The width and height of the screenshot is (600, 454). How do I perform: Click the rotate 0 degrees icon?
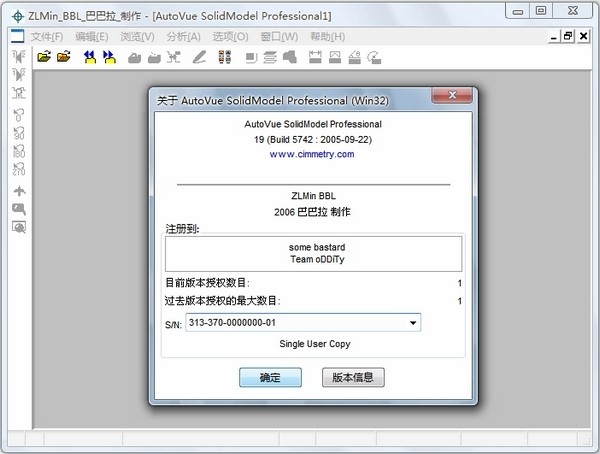point(19,115)
